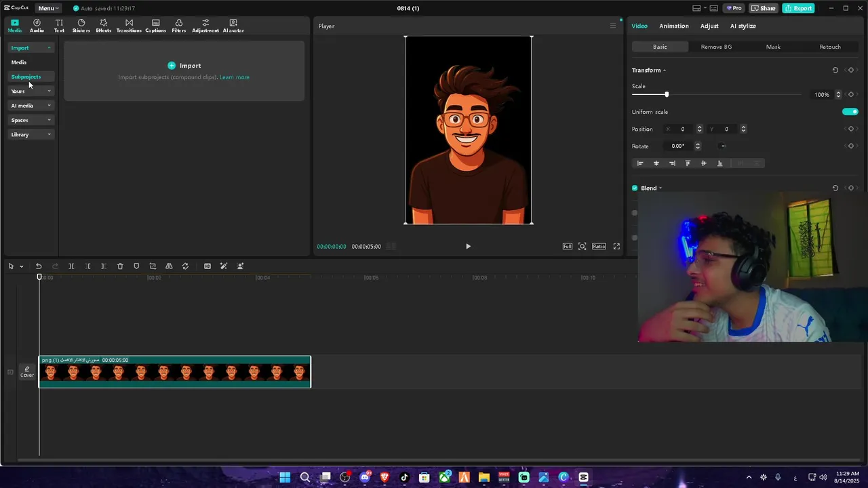This screenshot has width=868, height=488.
Task: Open the Adjustment panel
Action: point(205,26)
